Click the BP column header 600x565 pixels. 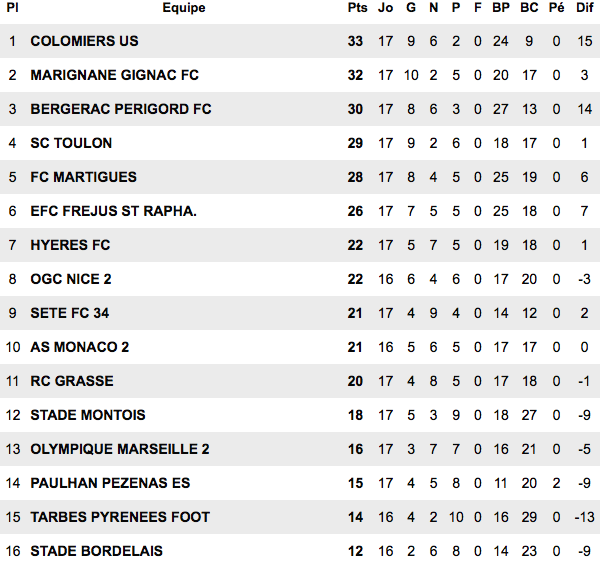(501, 8)
